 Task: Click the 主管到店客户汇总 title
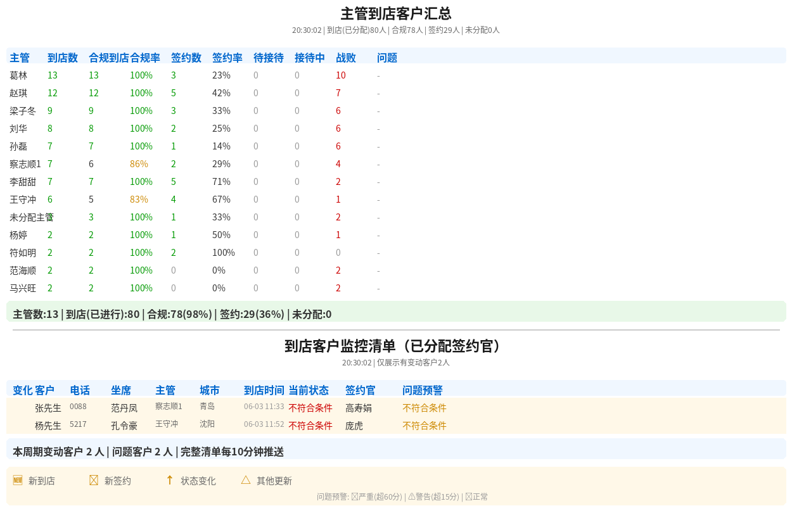tap(396, 13)
